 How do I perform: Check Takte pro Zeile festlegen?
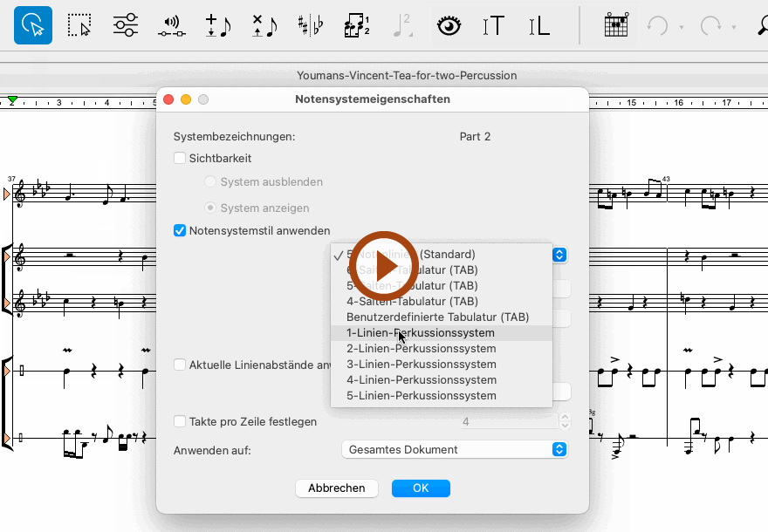click(x=180, y=422)
